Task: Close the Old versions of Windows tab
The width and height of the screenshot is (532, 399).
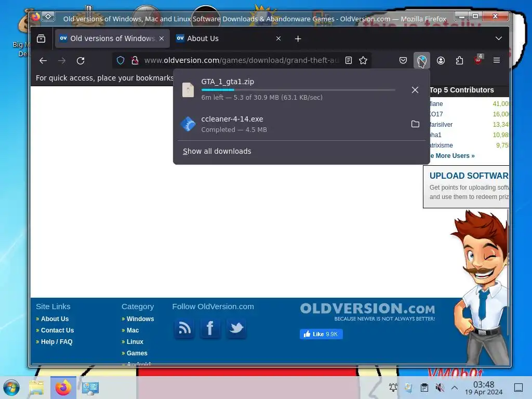Action: tap(162, 38)
